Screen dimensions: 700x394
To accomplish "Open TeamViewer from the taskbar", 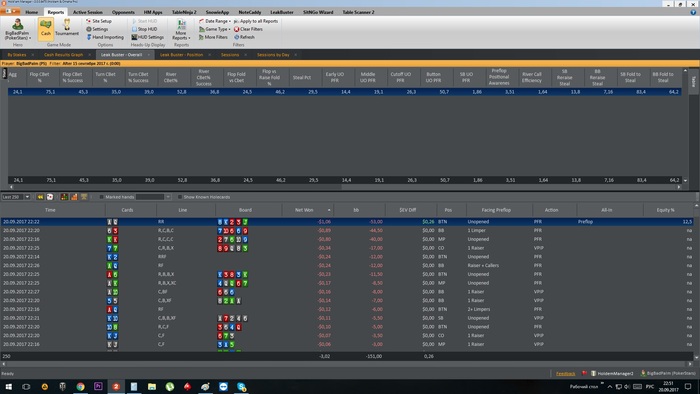I will pyautogui.click(x=224, y=387).
